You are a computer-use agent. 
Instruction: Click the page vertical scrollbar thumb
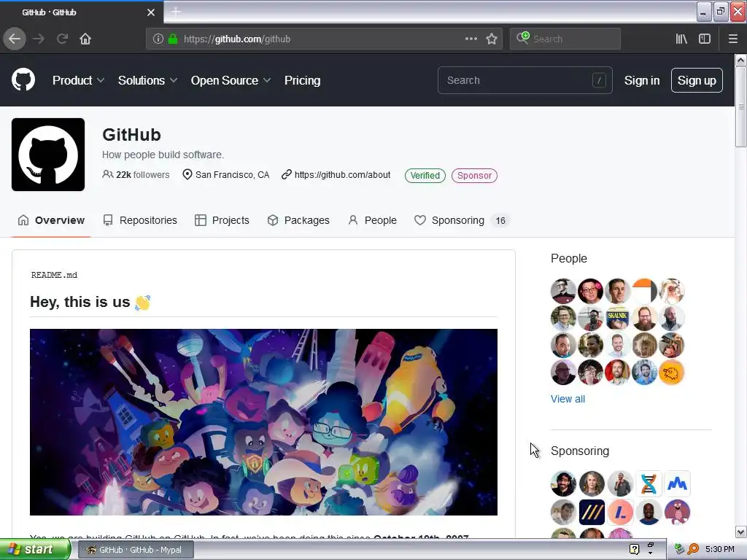(740, 106)
